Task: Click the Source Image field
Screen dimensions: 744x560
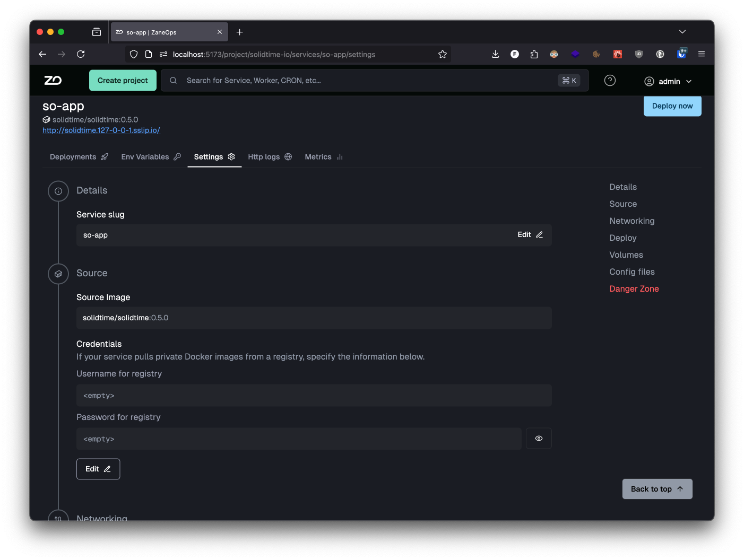Action: [x=314, y=318]
